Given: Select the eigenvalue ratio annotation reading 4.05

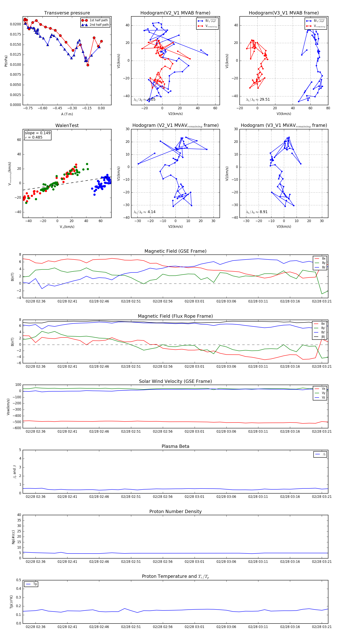Looking at the screenshot, I should [144, 100].
